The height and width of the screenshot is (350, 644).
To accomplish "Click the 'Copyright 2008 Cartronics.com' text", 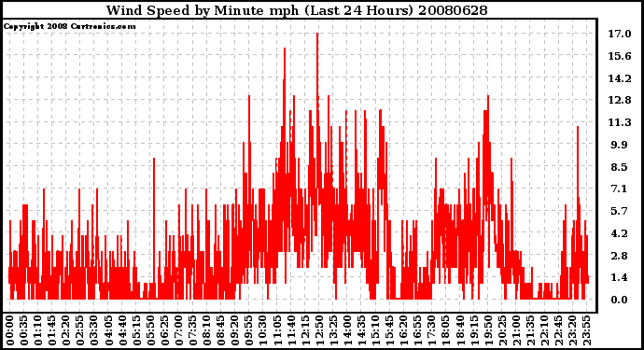I will (x=69, y=26).
